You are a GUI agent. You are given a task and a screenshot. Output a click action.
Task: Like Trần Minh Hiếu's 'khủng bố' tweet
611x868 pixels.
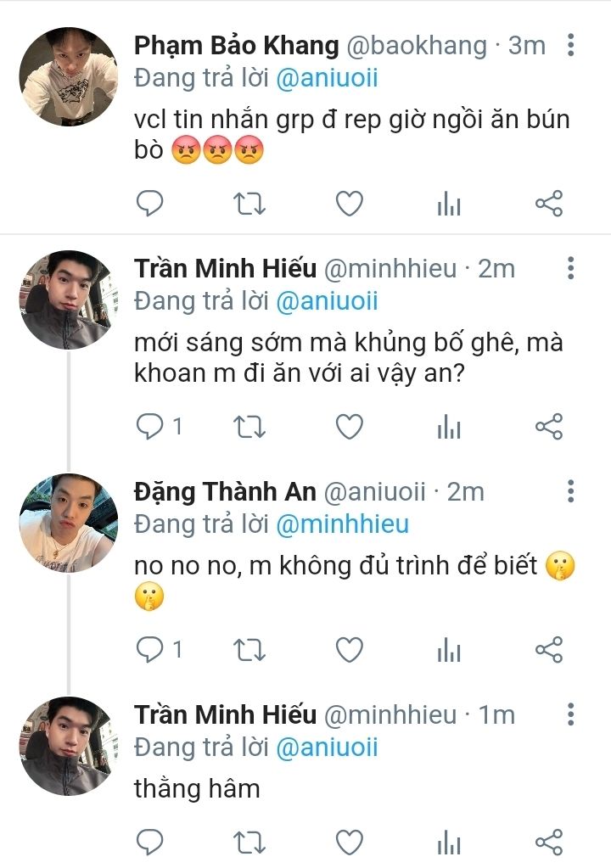point(349,427)
